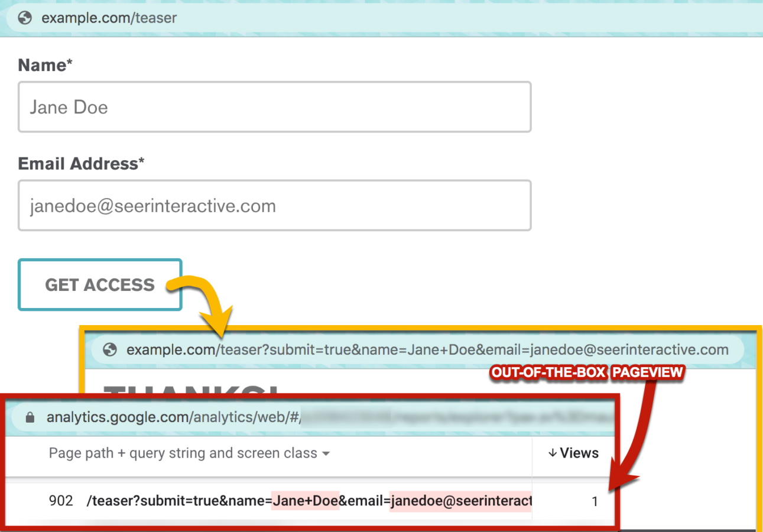Viewport: 763px width, 532px height.
Task: Click the Name* field label
Action: (x=46, y=65)
